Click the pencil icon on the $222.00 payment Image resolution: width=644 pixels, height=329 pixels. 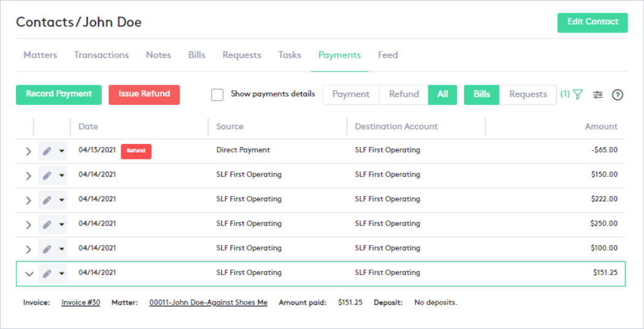click(47, 200)
